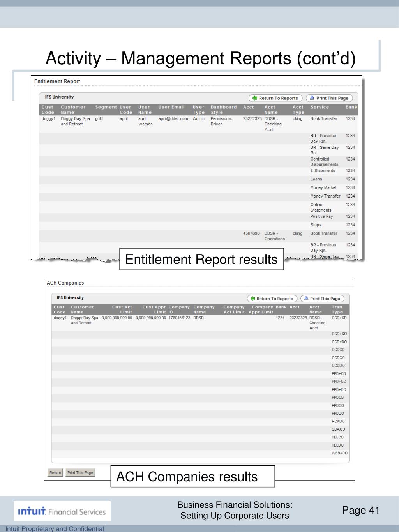Select the CCD+CO transaction type
The image size is (399, 532).
pos(339,334)
